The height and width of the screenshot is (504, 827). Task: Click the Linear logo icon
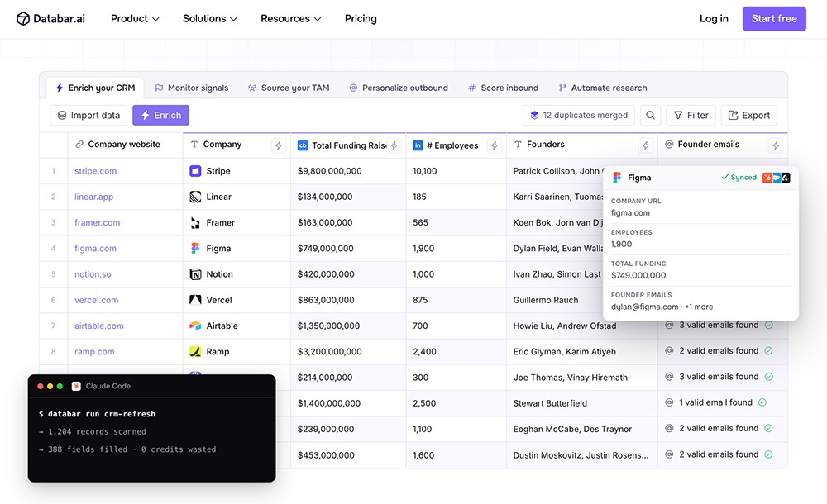[195, 197]
